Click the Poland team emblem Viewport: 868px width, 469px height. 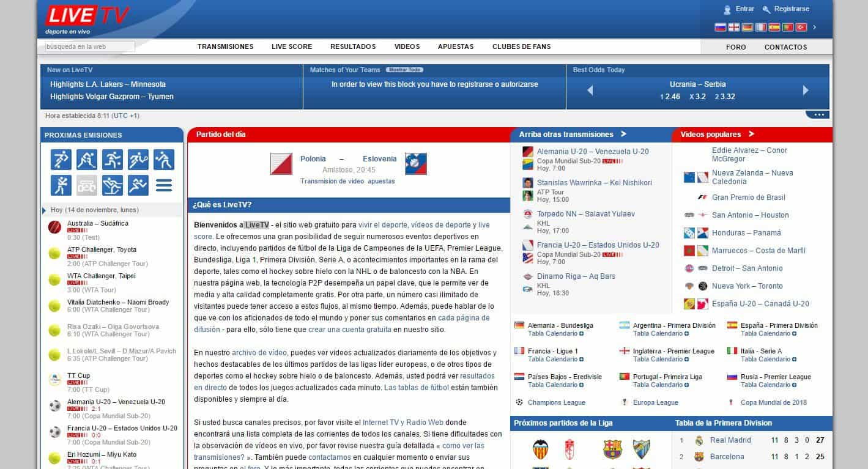coord(281,164)
